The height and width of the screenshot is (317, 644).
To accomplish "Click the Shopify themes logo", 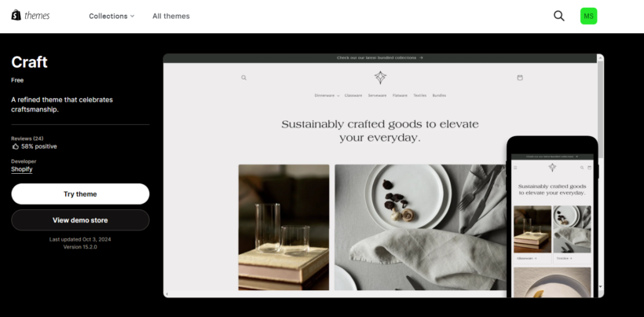I will click(30, 16).
